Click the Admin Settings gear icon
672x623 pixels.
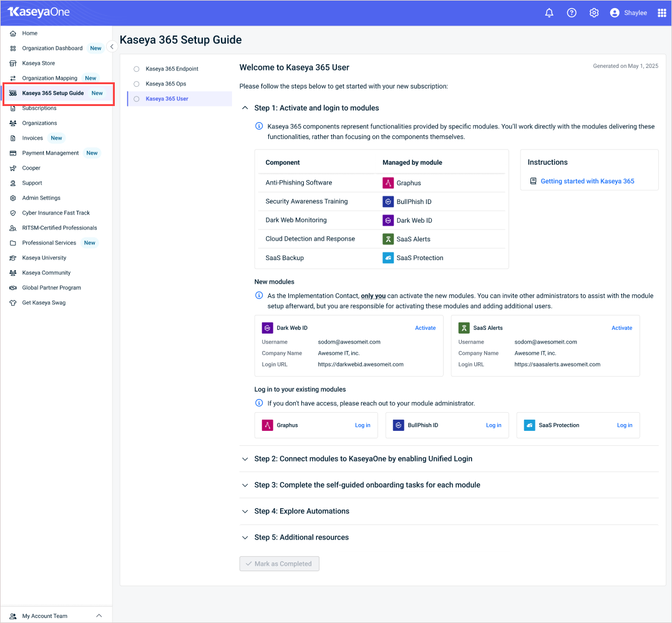coord(13,198)
